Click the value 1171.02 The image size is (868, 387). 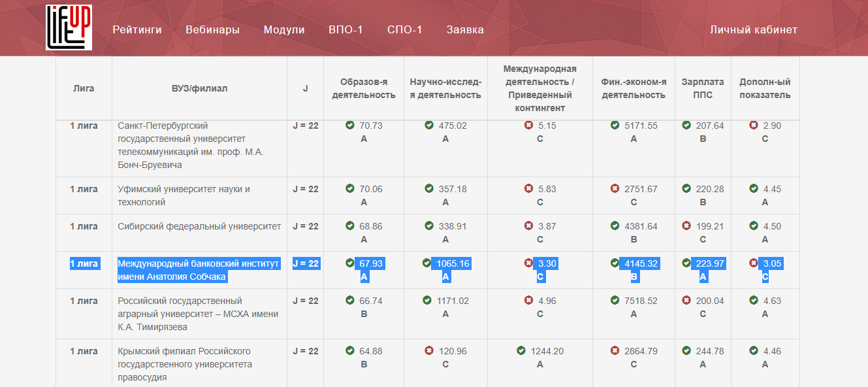[453, 301]
